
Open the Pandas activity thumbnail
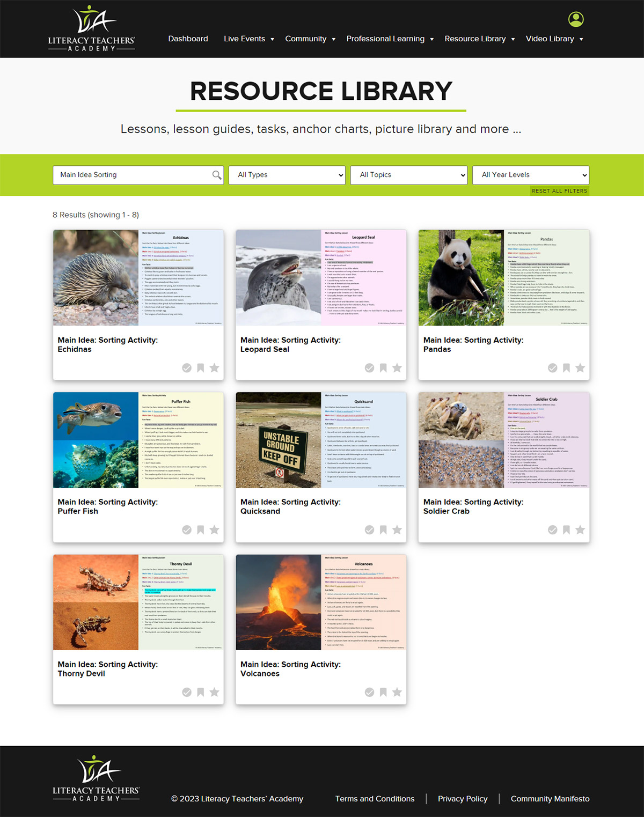click(x=502, y=278)
